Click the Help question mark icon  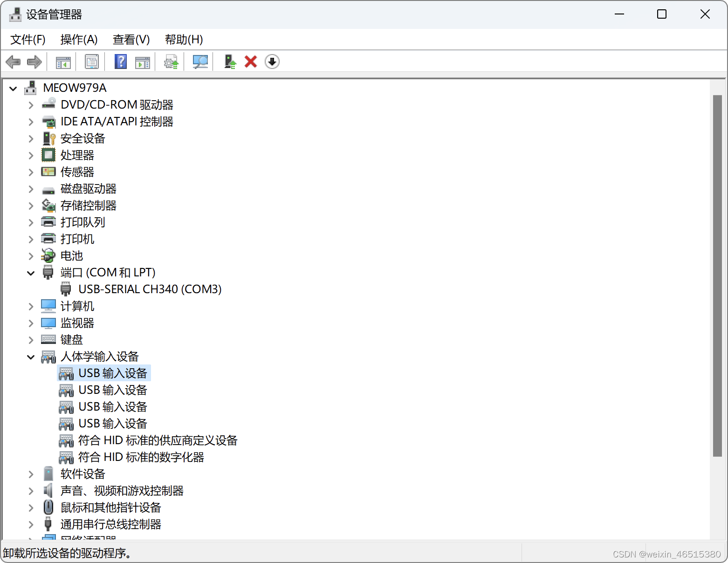click(120, 62)
